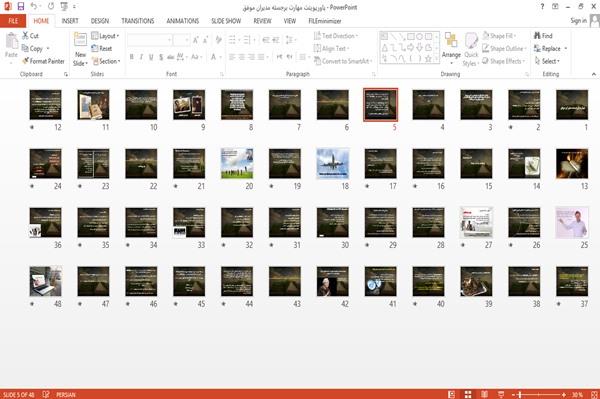Switch to the TRANSITIONS tab
600x399 pixels.
138,21
